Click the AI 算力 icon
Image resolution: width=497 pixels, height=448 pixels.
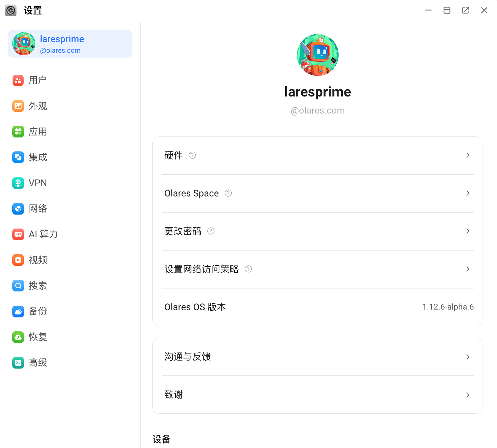[x=18, y=234]
